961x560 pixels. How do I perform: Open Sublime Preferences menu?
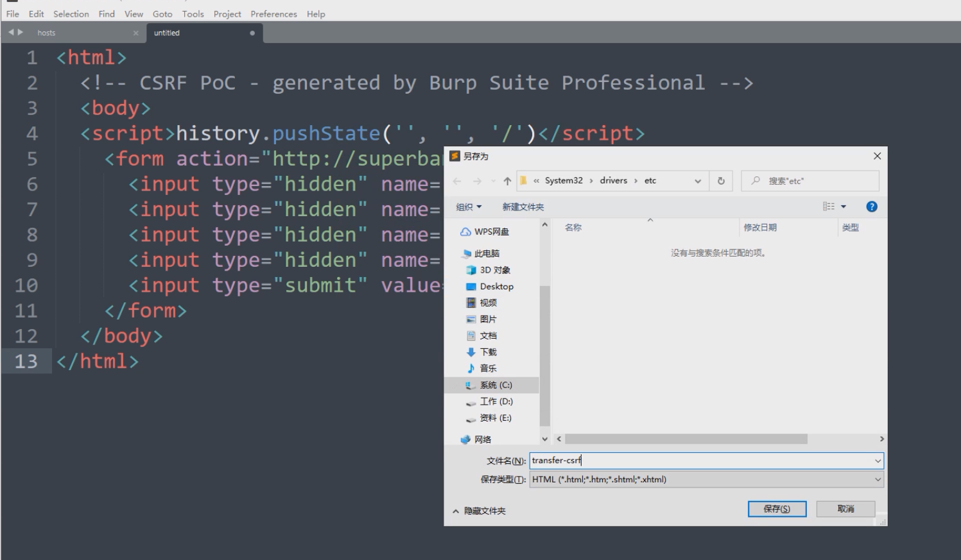pyautogui.click(x=273, y=13)
